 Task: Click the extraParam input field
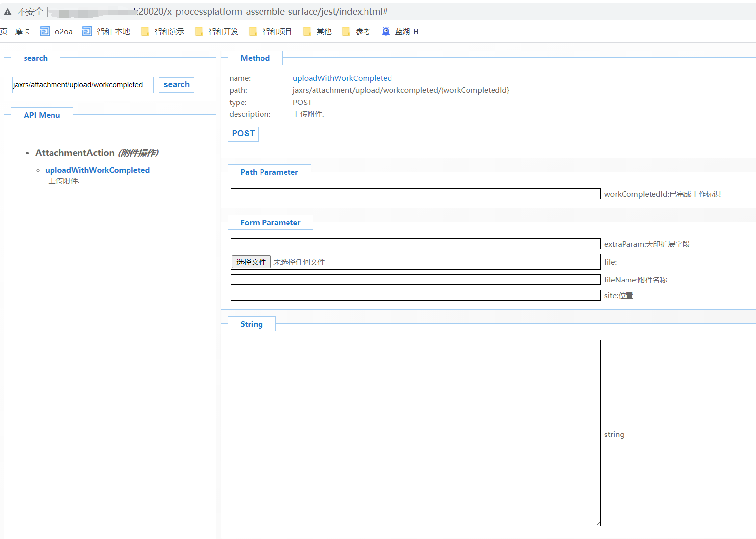tap(415, 244)
